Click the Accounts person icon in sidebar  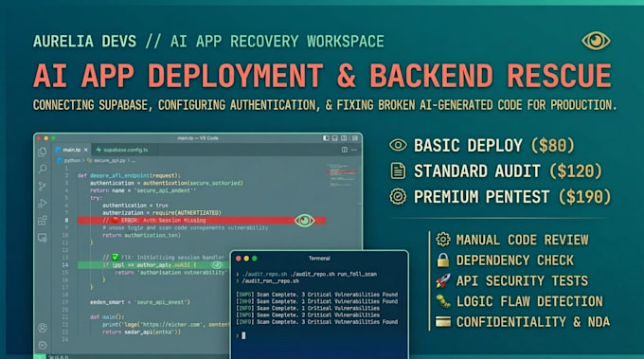(43, 328)
